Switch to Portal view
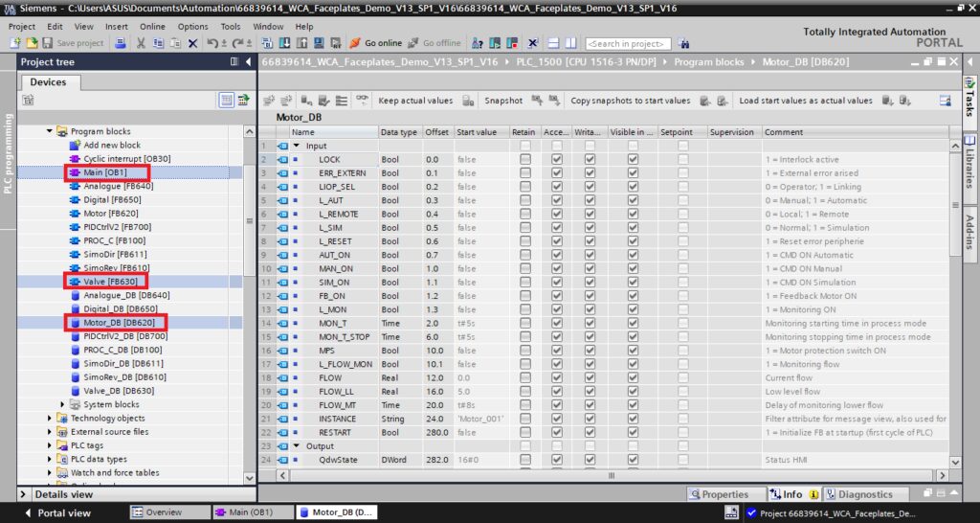The width and height of the screenshot is (980, 523). click(x=57, y=512)
